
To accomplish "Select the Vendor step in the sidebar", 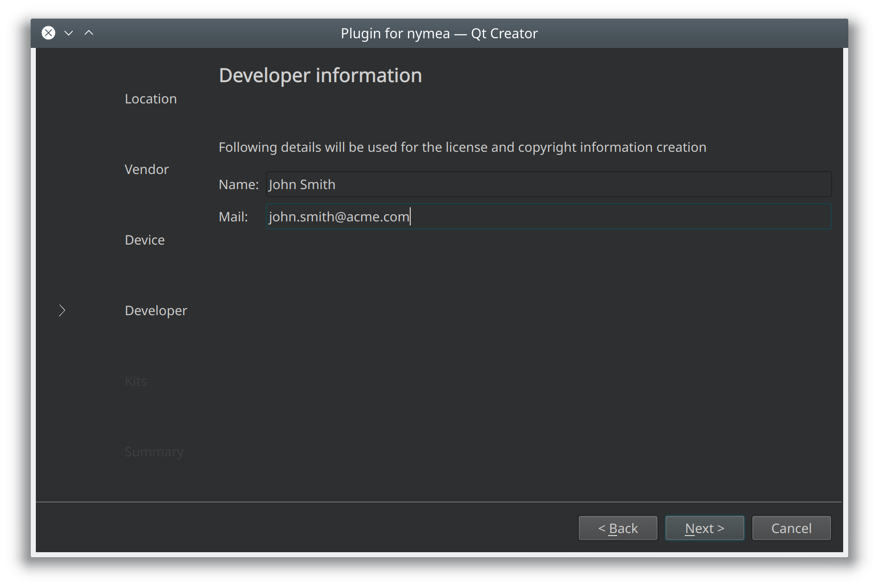I will point(147,169).
